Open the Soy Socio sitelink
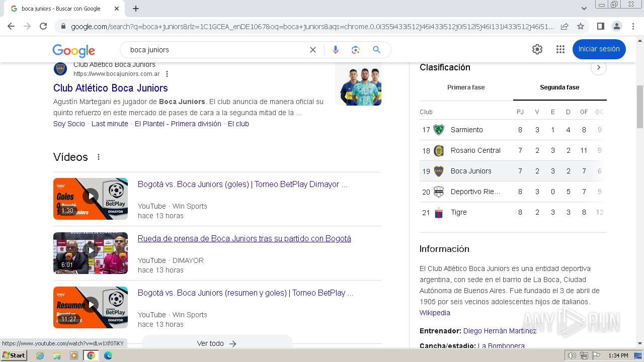The width and height of the screenshot is (644, 362). click(x=69, y=124)
